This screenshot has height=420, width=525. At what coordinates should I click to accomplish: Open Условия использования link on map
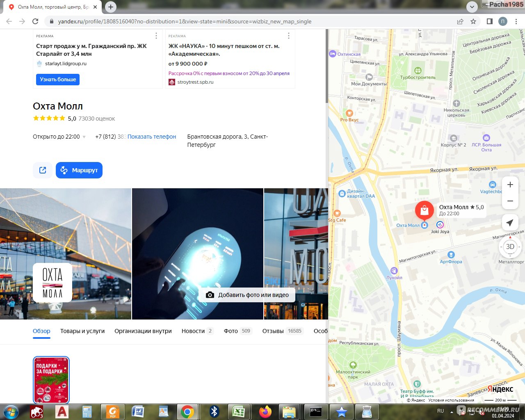point(451,400)
